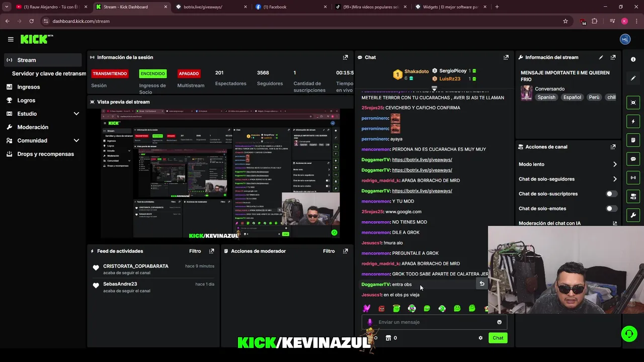Image resolution: width=644 pixels, height=362 pixels.
Task: Pop out the Información del stream panel
Action: click(x=613, y=57)
